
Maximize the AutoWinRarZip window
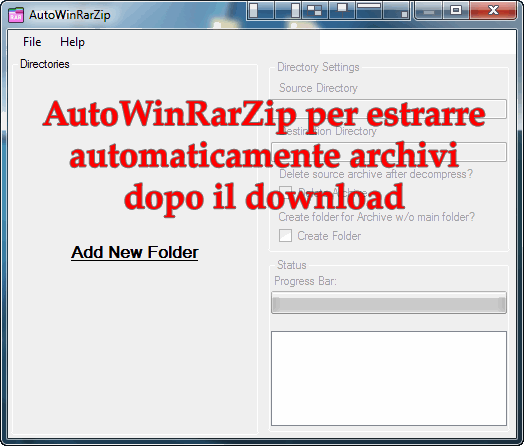click(x=456, y=10)
